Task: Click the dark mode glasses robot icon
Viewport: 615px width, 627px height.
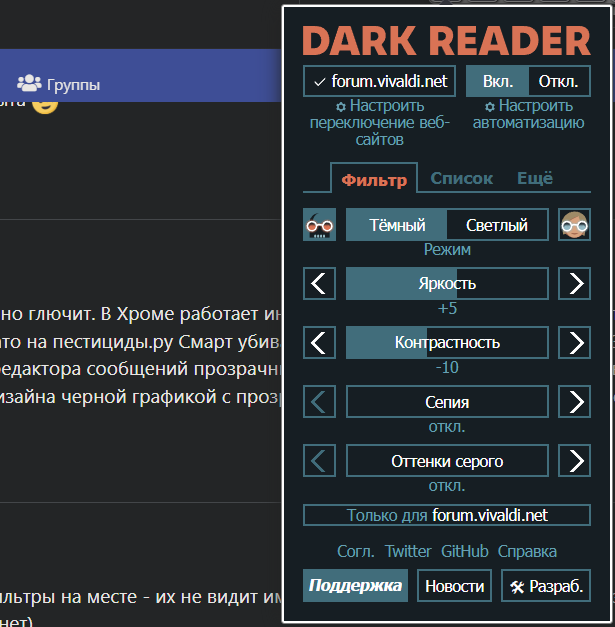Action: pyautogui.click(x=319, y=225)
